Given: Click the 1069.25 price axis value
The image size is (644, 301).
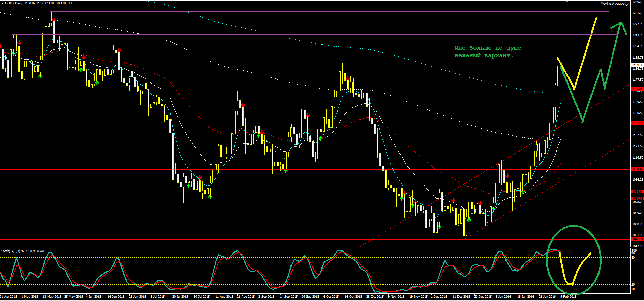Looking at the screenshot, I should pyautogui.click(x=637, y=213).
